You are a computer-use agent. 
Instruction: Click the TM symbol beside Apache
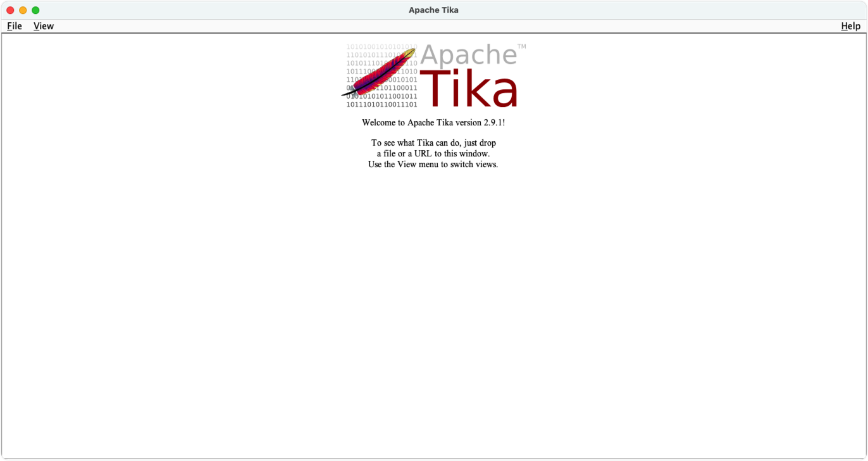[523, 46]
